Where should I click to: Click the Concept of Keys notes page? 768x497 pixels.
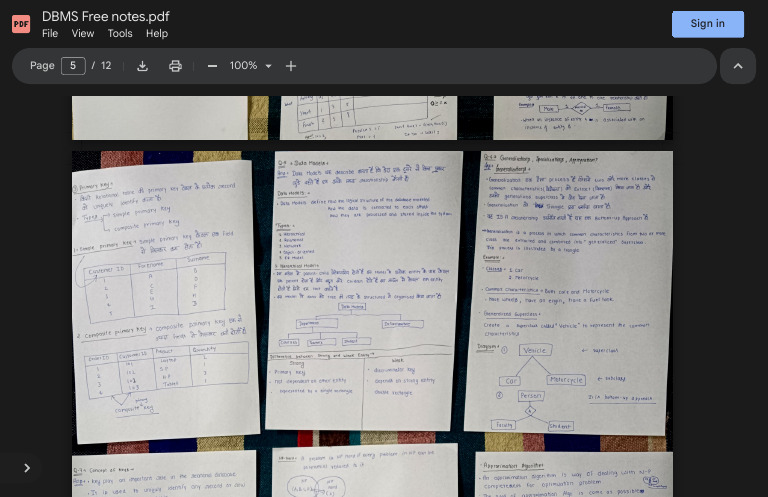pyautogui.click(x=164, y=474)
